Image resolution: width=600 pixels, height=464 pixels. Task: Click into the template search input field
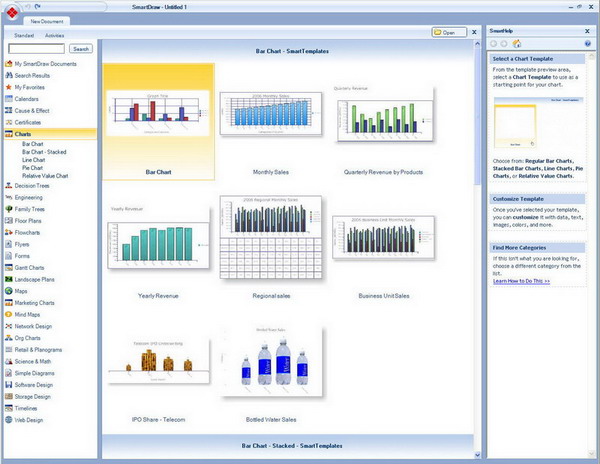(36, 49)
